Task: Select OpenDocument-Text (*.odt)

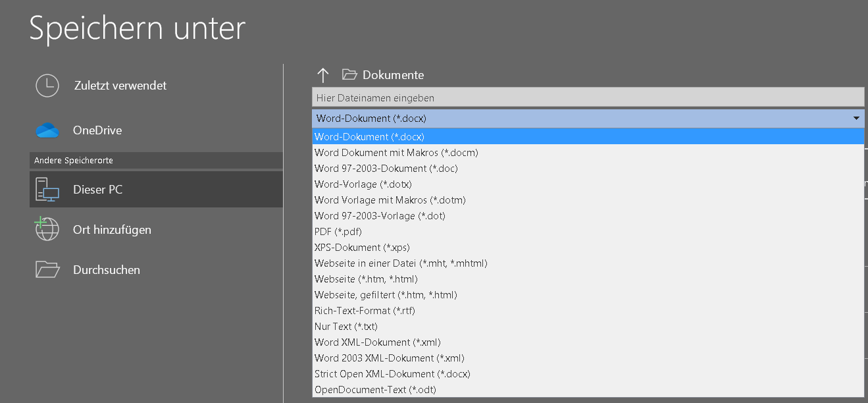Action: [x=588, y=390]
